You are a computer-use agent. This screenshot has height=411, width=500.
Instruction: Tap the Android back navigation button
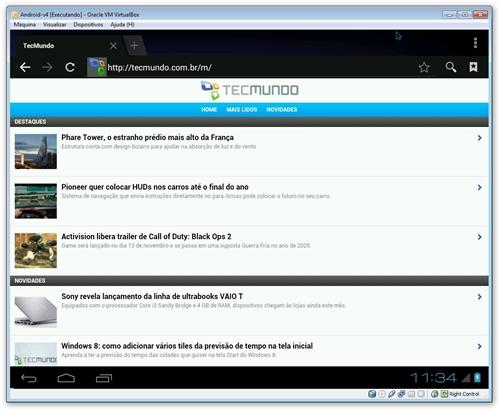click(x=29, y=378)
